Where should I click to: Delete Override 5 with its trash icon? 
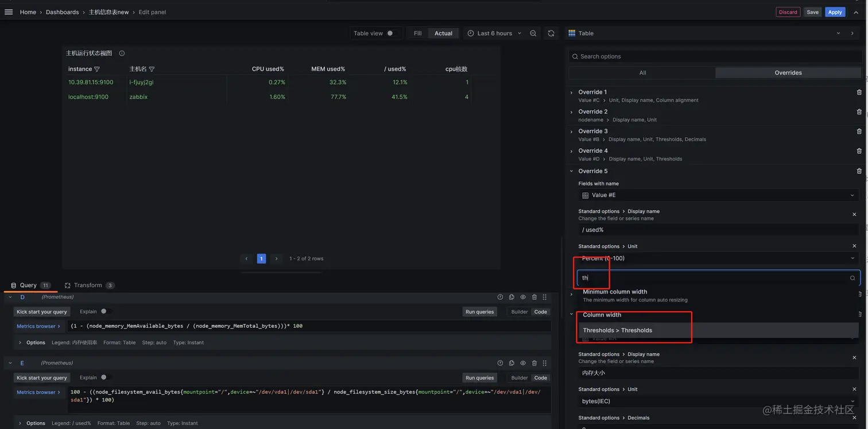click(859, 171)
